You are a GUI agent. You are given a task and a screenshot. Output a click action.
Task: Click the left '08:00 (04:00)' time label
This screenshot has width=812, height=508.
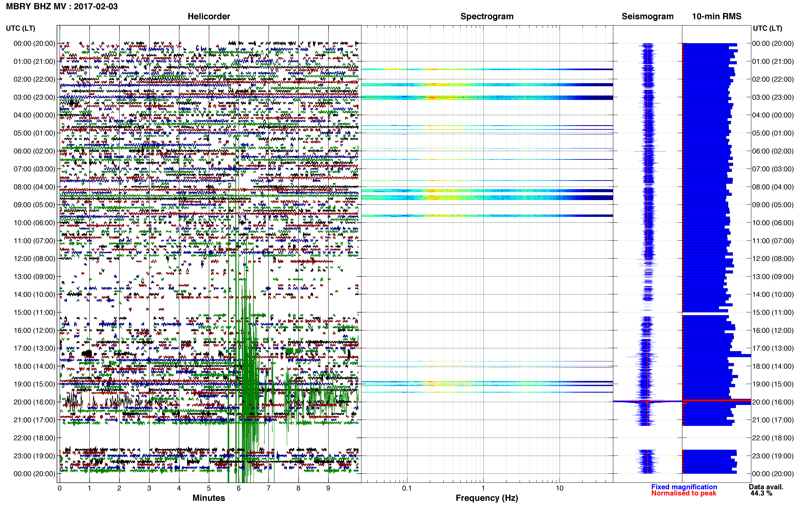pos(34,187)
